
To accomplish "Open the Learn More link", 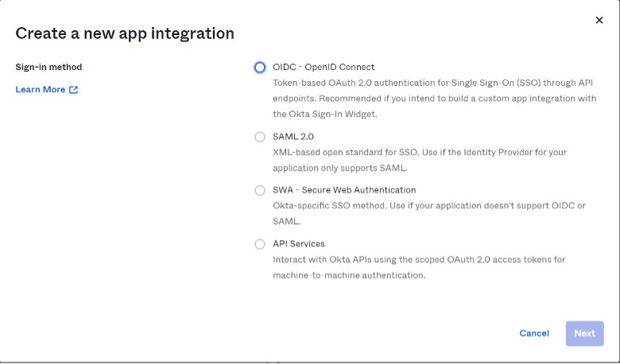I will [x=41, y=90].
